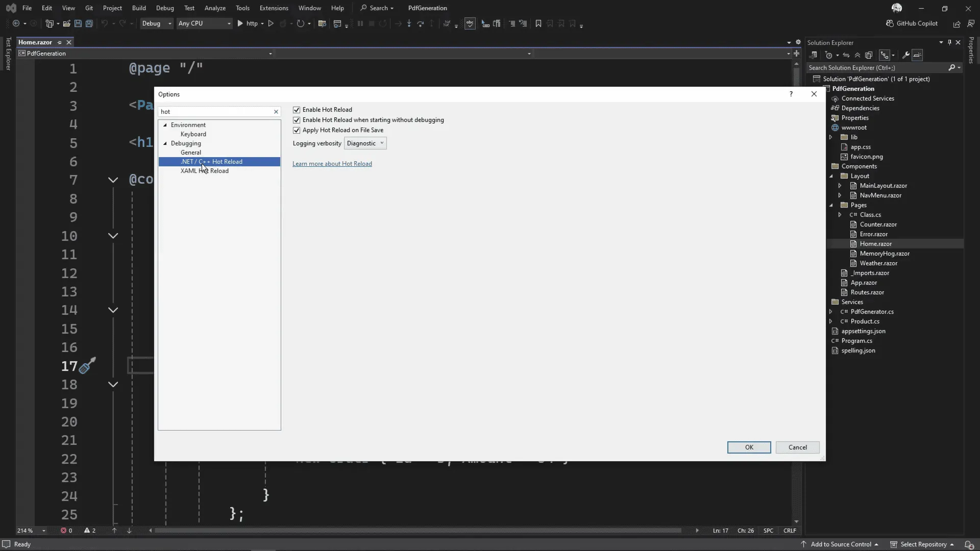Viewport: 980px width, 551px height.
Task: Toggle Preview Selected Items icon in Solution Explorer
Action: pos(917,55)
